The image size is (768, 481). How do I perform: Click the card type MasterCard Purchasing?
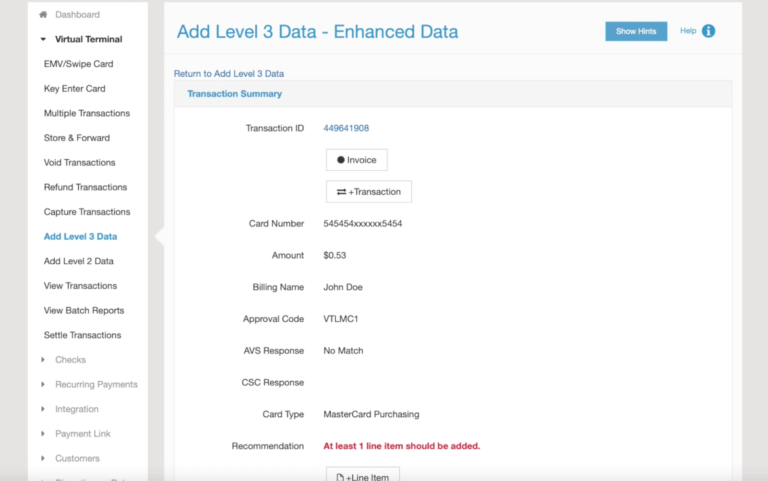371,414
